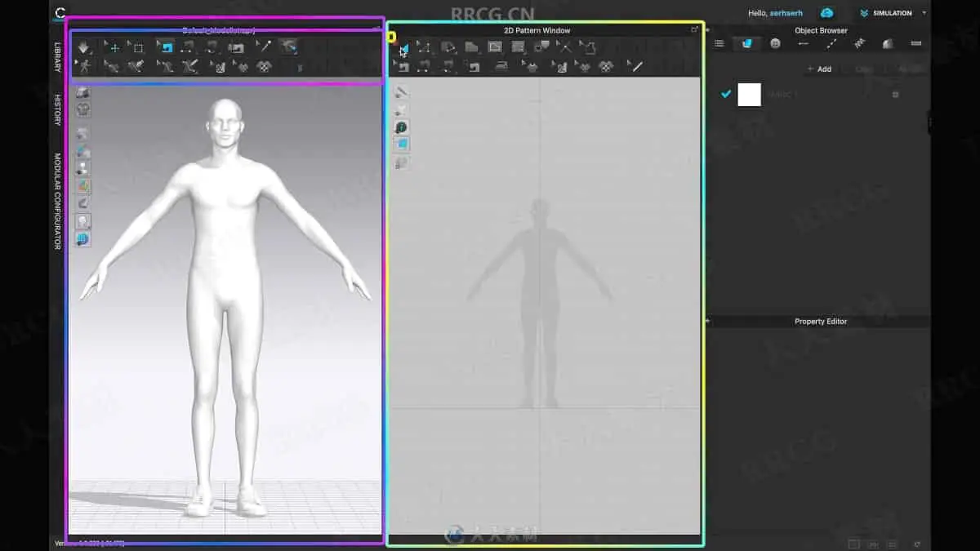Open the HISTORY side tab
Screen dimensions: 980x551
57,109
